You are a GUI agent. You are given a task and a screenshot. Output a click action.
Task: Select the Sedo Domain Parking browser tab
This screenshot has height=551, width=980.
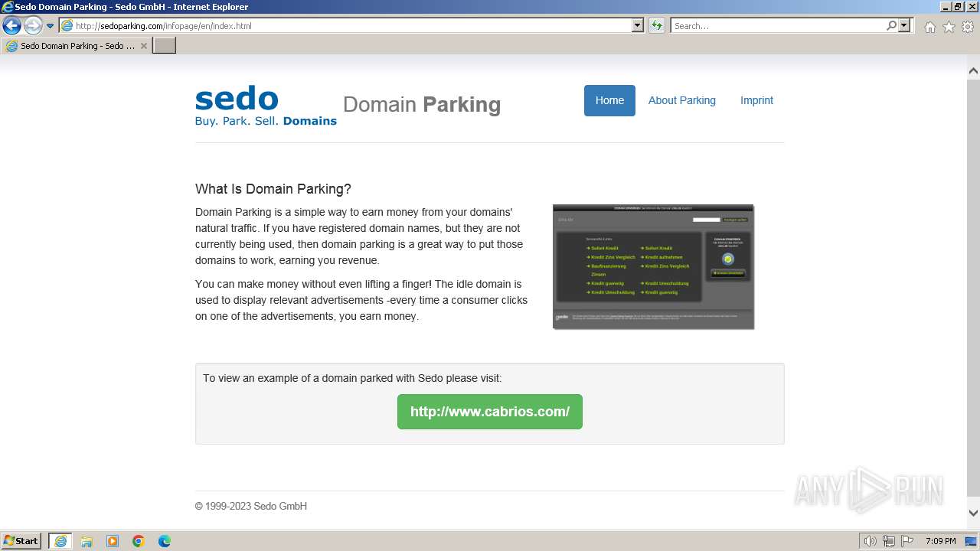[x=77, y=46]
